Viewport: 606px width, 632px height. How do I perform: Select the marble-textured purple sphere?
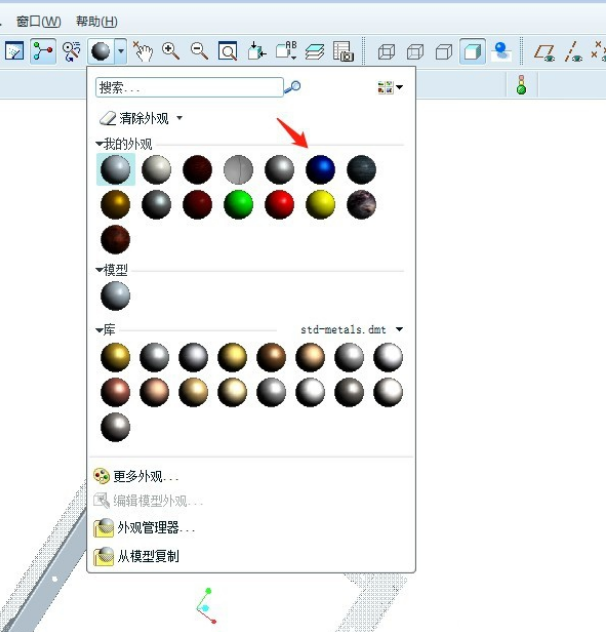pyautogui.click(x=361, y=205)
